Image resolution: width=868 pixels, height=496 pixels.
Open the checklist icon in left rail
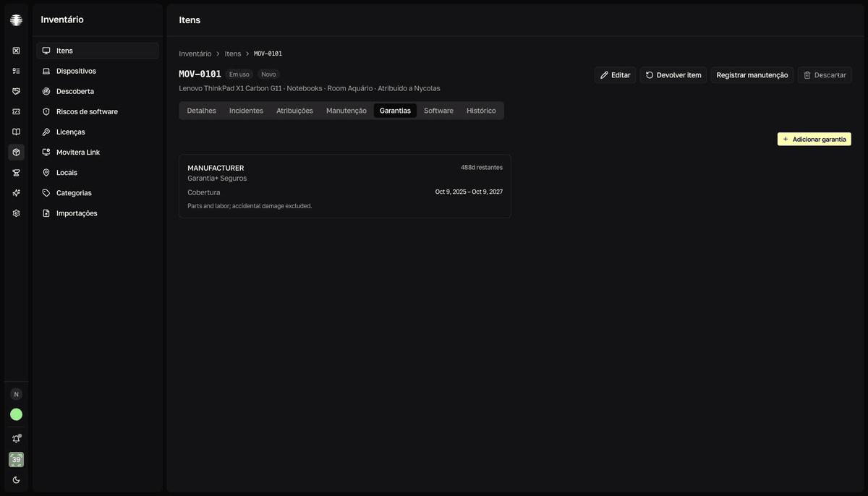[x=16, y=71]
